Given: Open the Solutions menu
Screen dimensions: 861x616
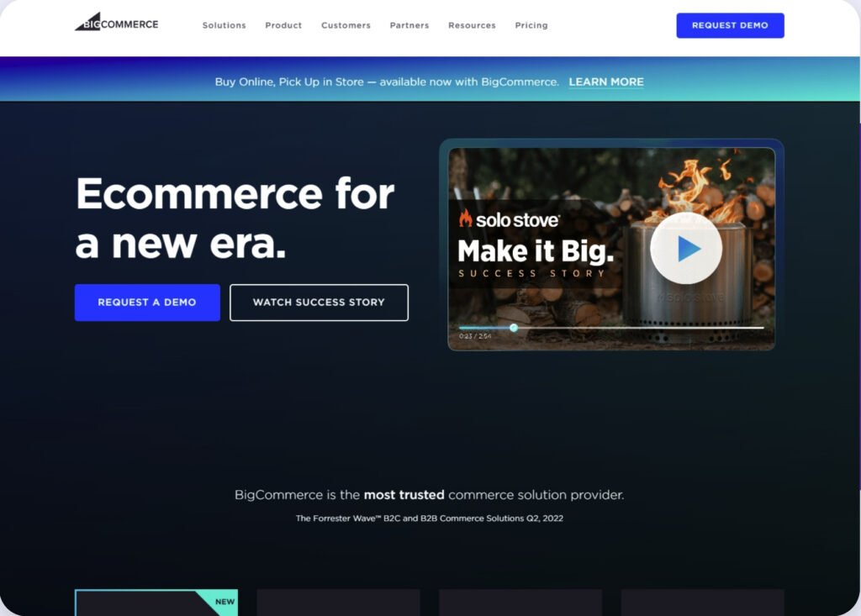Looking at the screenshot, I should tap(224, 25).
